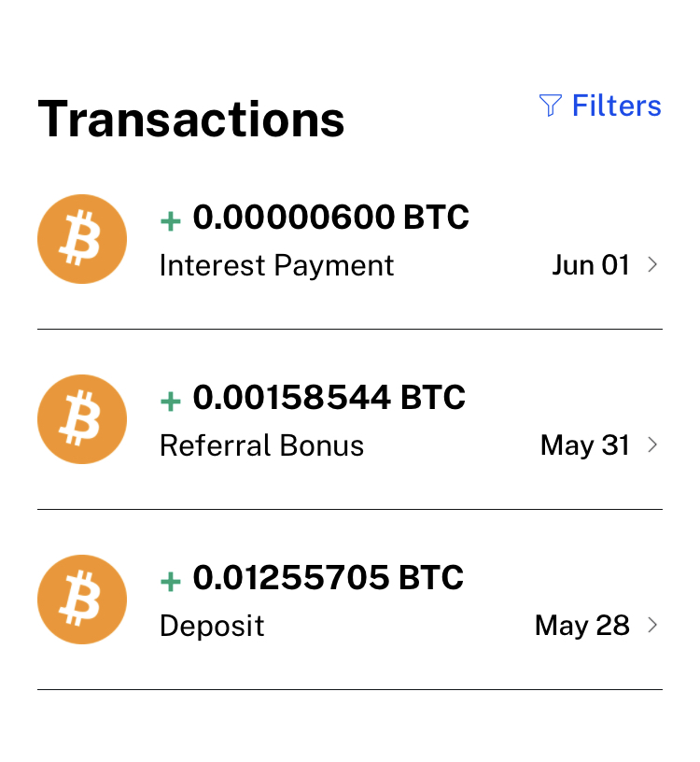Viewport: 700px width, 762px height.
Task: Select the 0.00158544 BTC amount
Action: tap(329, 398)
